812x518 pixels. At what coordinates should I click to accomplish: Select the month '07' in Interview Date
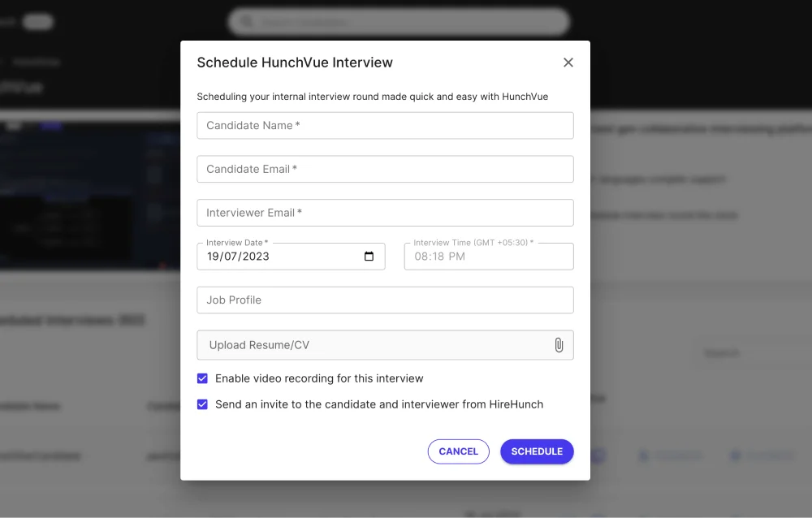tap(233, 257)
